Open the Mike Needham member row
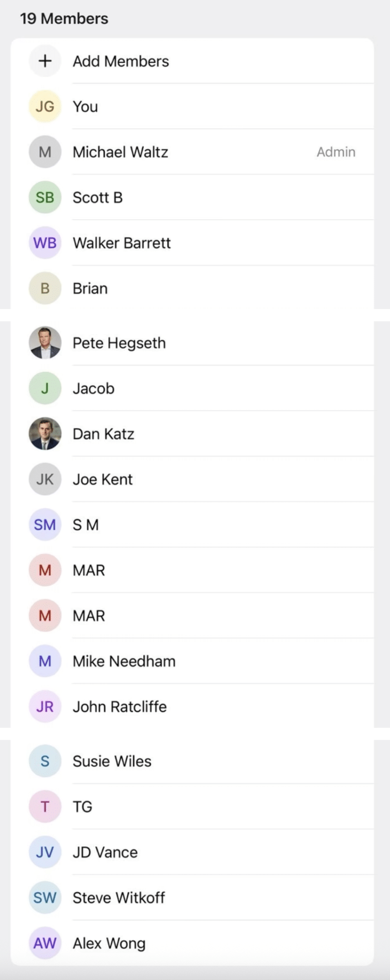 click(124, 661)
